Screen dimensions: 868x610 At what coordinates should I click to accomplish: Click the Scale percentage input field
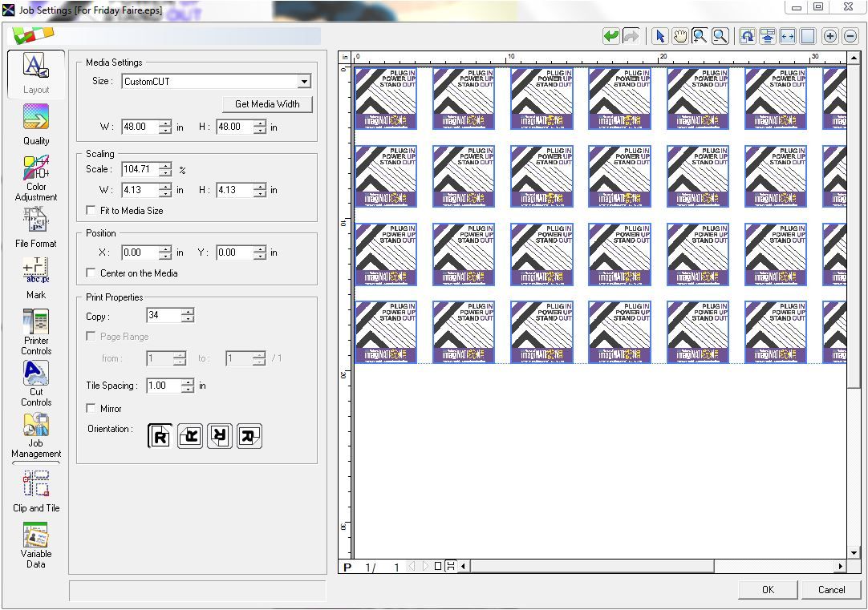tap(140, 169)
